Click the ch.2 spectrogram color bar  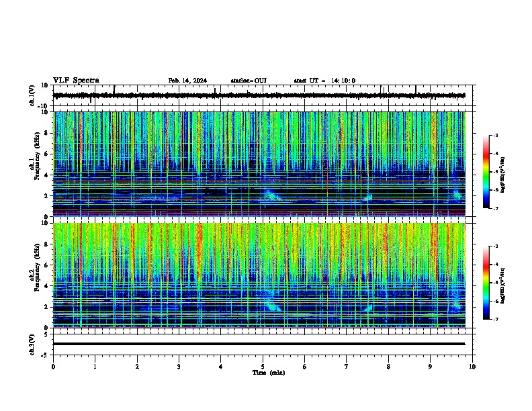point(486,283)
